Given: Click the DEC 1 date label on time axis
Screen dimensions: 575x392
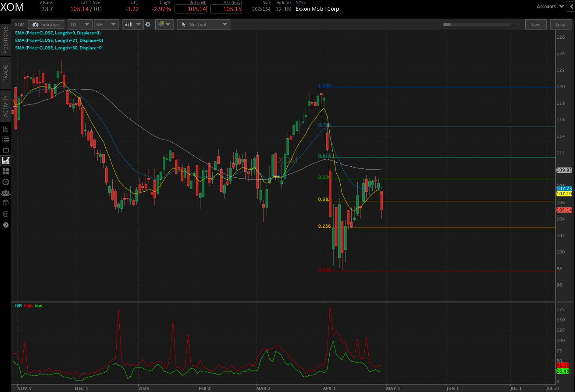Looking at the screenshot, I should click(81, 388).
